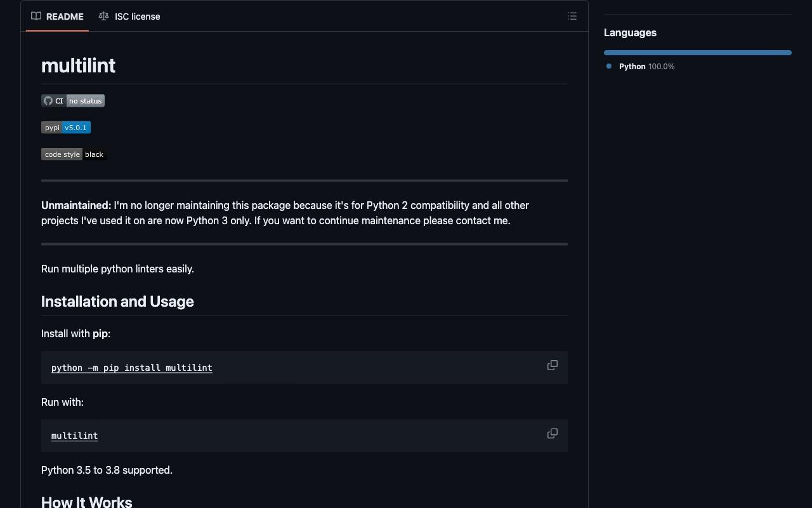Viewport: 812px width, 508px height.
Task: Click the code style black badge
Action: point(74,154)
